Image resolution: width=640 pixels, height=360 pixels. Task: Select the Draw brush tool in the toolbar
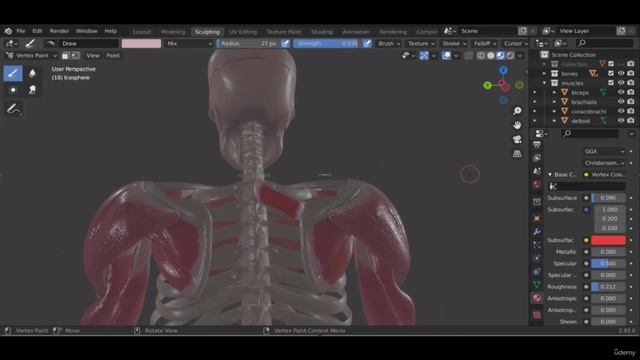tap(13, 73)
